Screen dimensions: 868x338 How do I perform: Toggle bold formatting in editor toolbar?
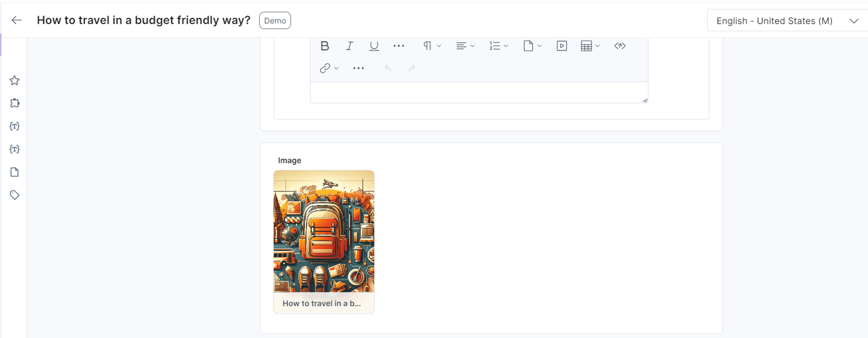(x=325, y=46)
